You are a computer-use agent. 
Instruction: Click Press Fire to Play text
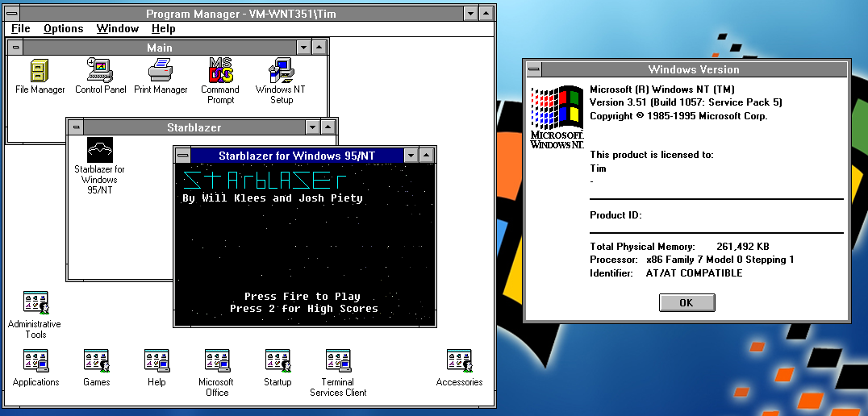click(x=303, y=297)
